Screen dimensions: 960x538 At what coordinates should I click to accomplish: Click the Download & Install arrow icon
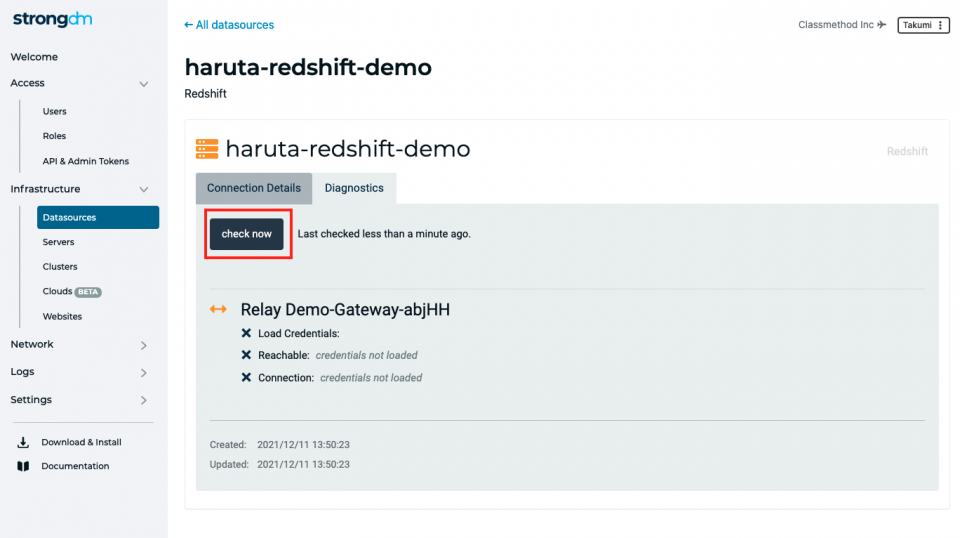click(23, 442)
